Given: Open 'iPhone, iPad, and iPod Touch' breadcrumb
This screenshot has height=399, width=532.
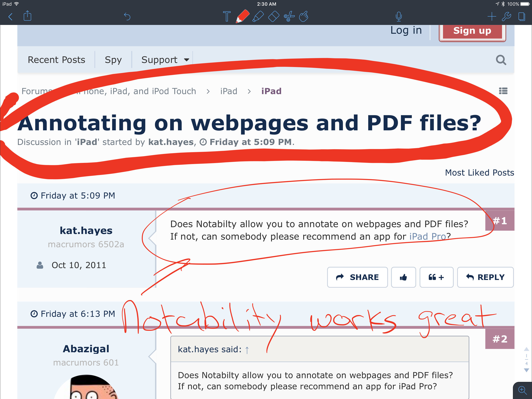Looking at the screenshot, I should click(136, 91).
